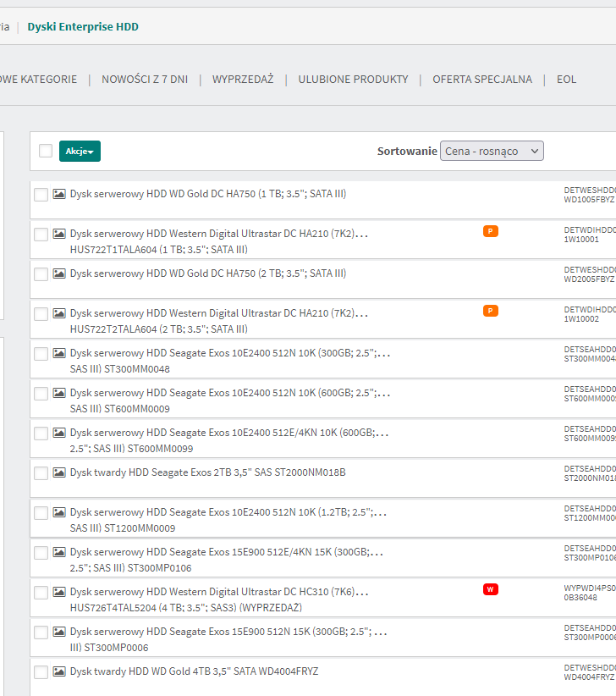Viewport: 616px width, 696px height.
Task: Check the Ultrastar HUS722T1TALA604 row
Action: point(41,235)
